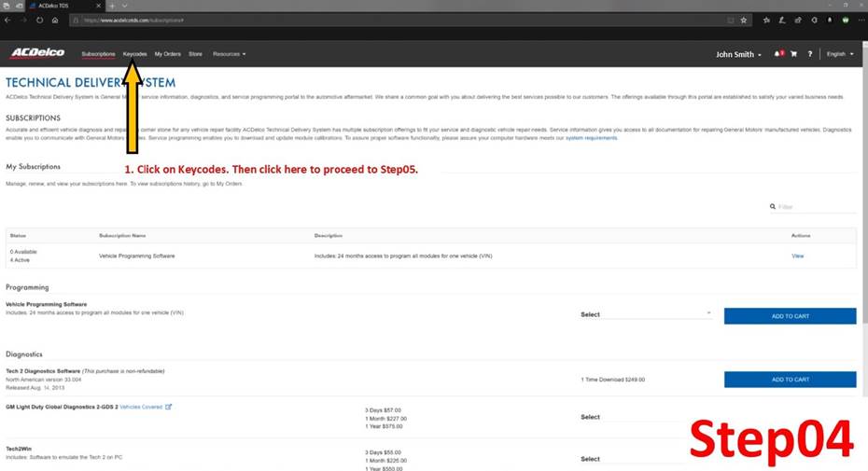Close the ACDelco TDS tab
The width and height of the screenshot is (868, 471).
(99, 6)
